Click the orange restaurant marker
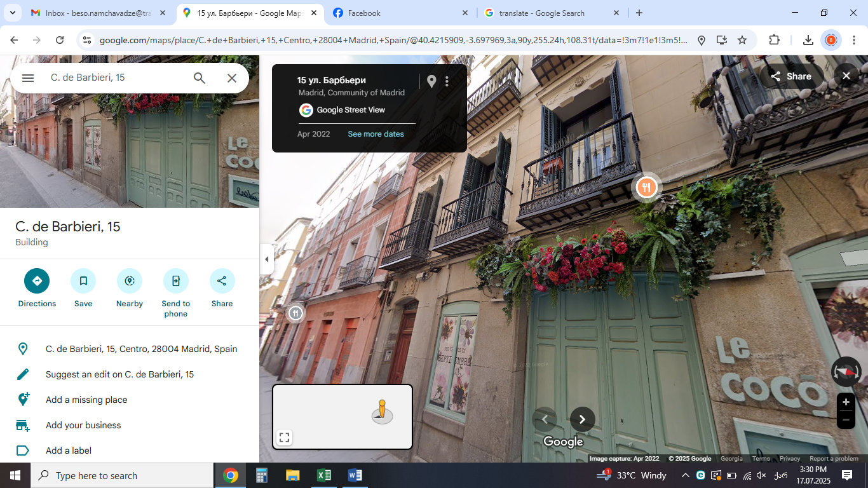 [x=646, y=187]
